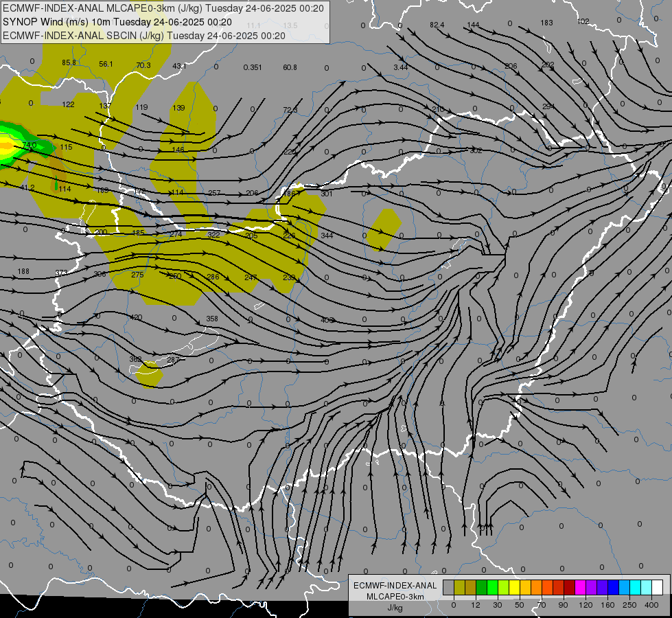Click the legend tick label '30'
This screenshot has width=672, height=618.
498,605
